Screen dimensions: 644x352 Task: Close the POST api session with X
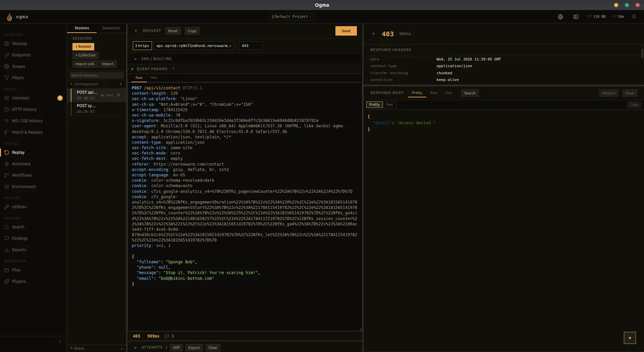tap(119, 95)
